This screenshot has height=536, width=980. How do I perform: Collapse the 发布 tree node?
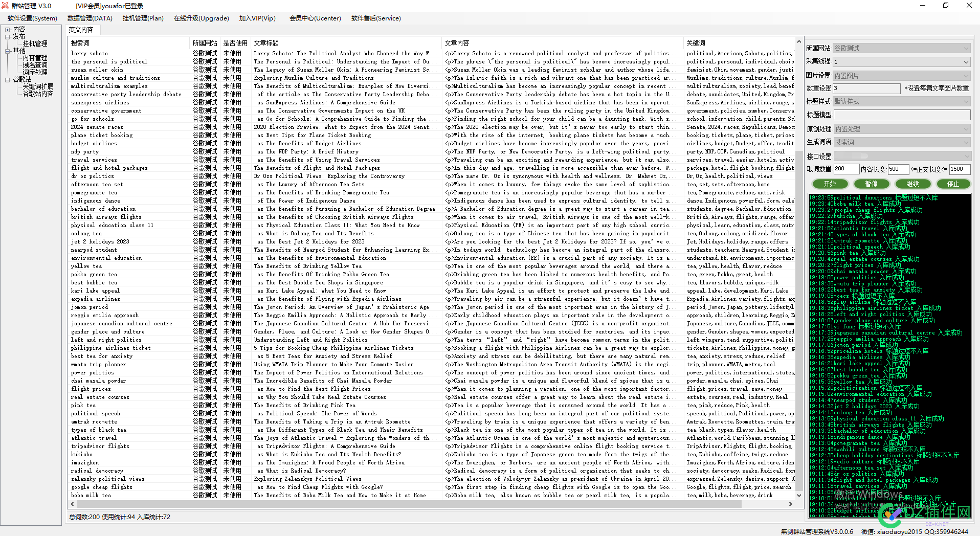tap(8, 37)
